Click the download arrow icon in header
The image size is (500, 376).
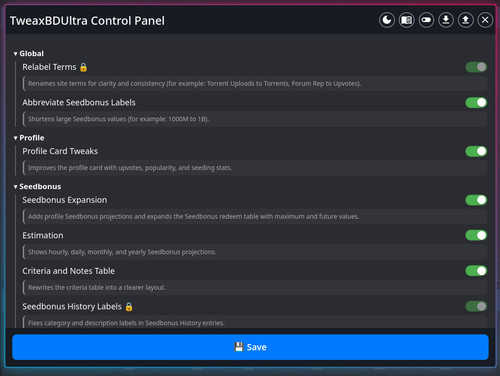446,20
